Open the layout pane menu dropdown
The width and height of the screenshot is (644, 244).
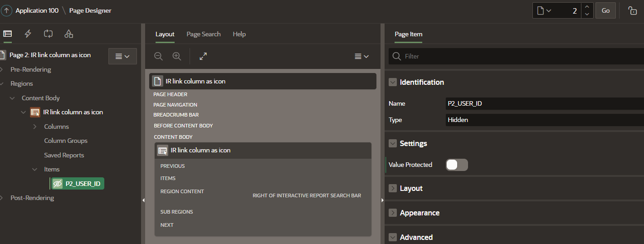[x=361, y=56]
